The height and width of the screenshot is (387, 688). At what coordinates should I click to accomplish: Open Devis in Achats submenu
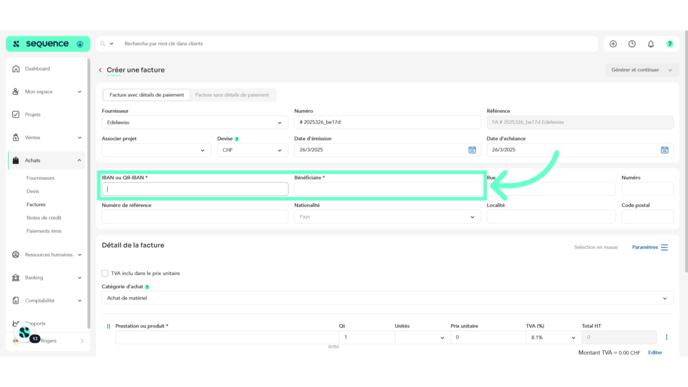32,191
